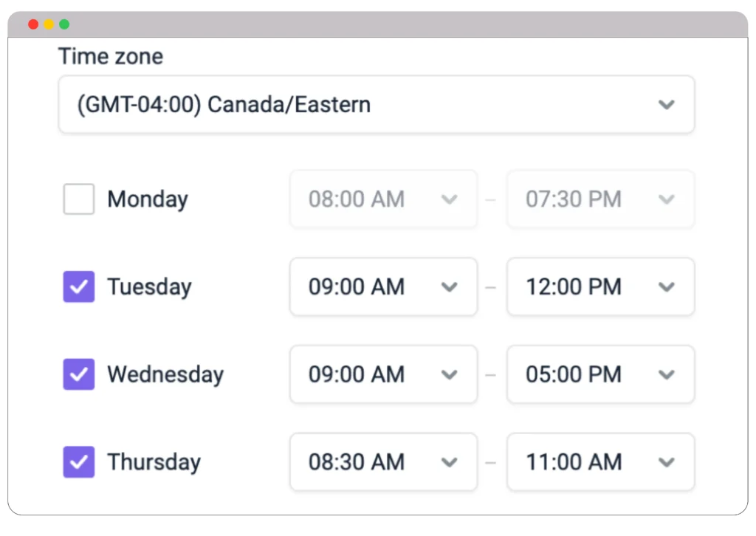The height and width of the screenshot is (536, 756).
Task: Click the Thursday label text
Action: click(x=154, y=462)
